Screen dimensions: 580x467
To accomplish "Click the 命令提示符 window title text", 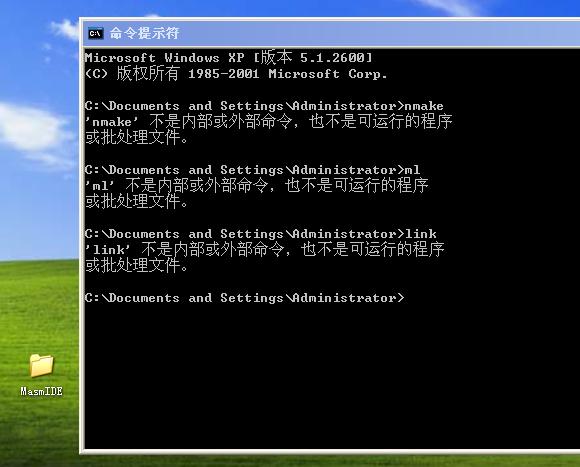I will (145, 33).
